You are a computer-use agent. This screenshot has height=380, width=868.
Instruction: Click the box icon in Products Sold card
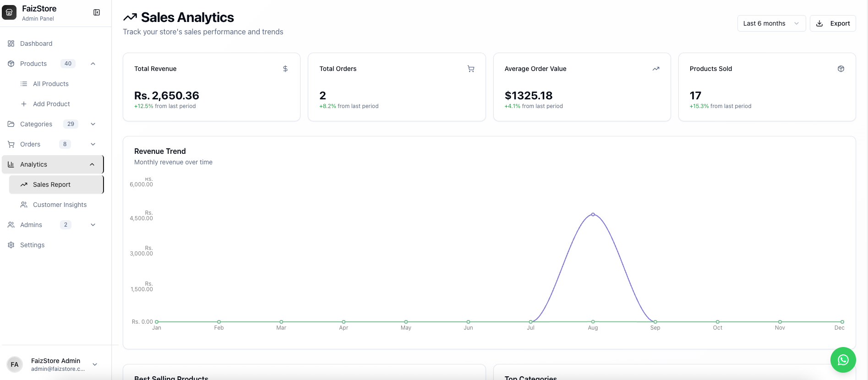click(841, 69)
